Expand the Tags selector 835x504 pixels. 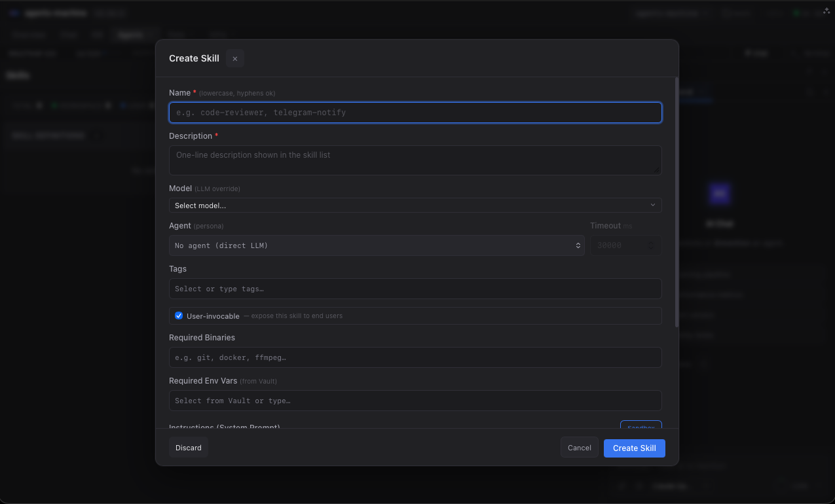(x=415, y=289)
